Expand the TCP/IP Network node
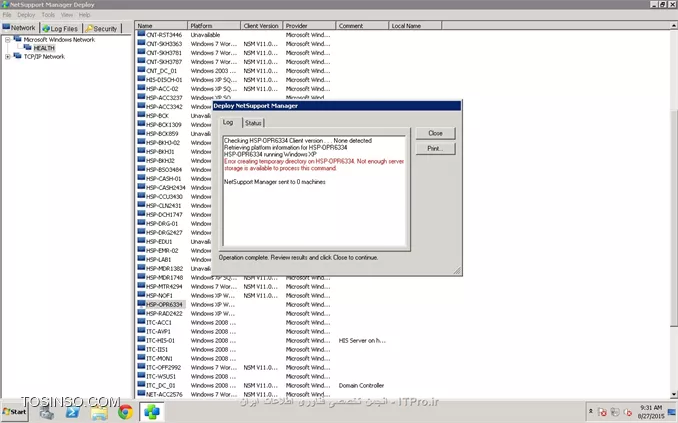The height and width of the screenshot is (423, 678). click(x=7, y=57)
